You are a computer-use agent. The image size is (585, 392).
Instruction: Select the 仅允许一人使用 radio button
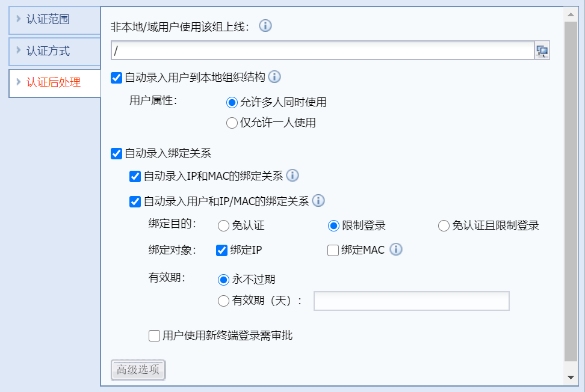tap(232, 123)
